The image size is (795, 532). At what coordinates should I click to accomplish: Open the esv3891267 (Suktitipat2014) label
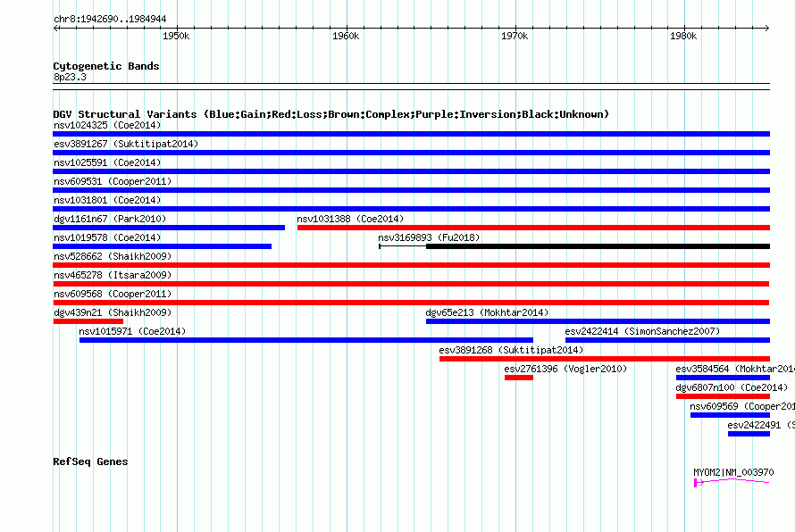pyautogui.click(x=126, y=144)
